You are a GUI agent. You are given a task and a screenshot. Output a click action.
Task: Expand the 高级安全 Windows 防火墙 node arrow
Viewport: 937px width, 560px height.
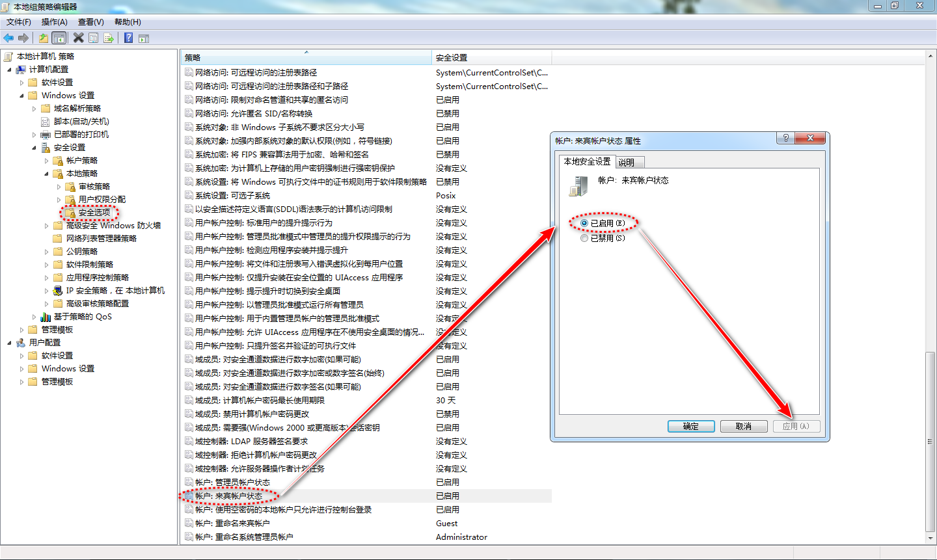click(x=46, y=226)
